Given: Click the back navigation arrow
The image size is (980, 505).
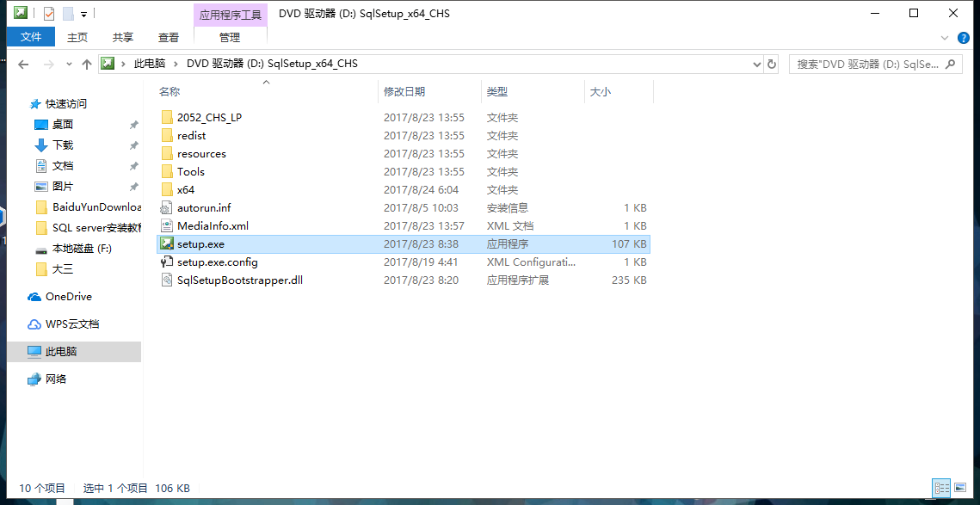Looking at the screenshot, I should click(22, 63).
